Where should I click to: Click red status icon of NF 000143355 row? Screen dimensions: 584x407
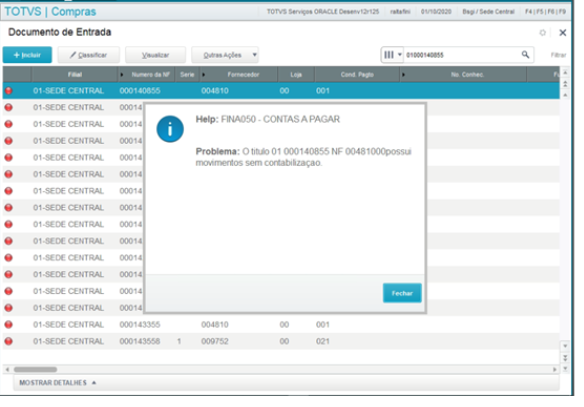(8, 325)
